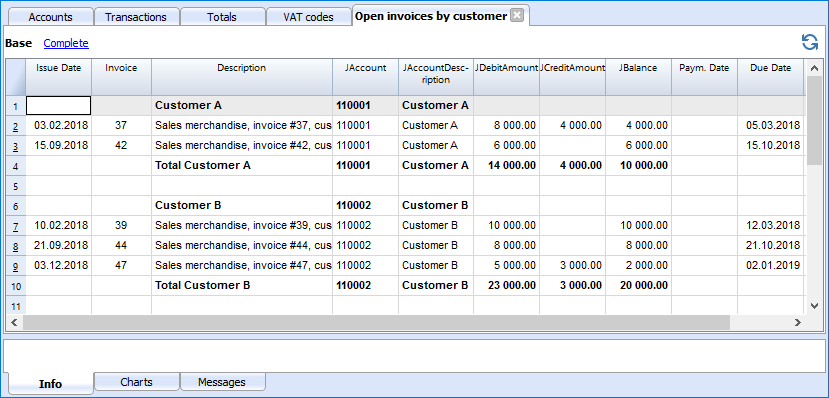This screenshot has width=829, height=398.
Task: Select the Total Customer B description cell
Action: (x=242, y=285)
